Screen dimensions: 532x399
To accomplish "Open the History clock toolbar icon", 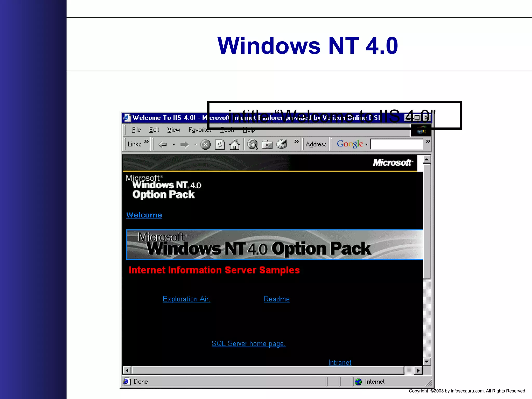I will pyautogui.click(x=282, y=144).
